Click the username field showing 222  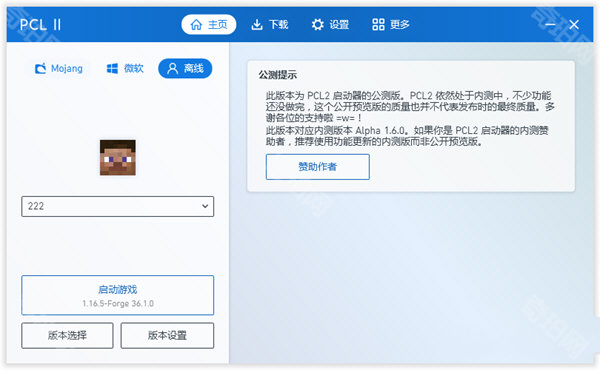[117, 207]
